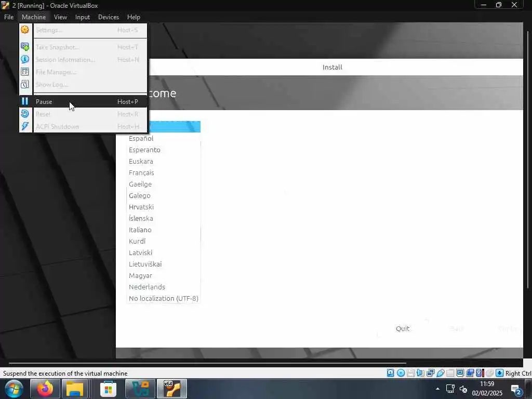The image size is (532, 399).
Task: Click the vertical scrollbar at VM right edge
Action: coord(528,159)
